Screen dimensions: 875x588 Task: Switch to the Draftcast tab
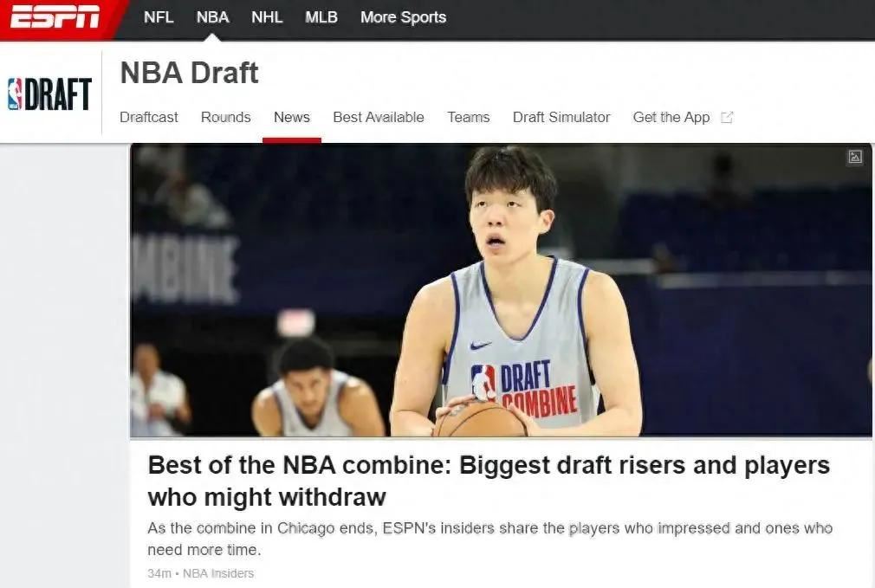149,117
